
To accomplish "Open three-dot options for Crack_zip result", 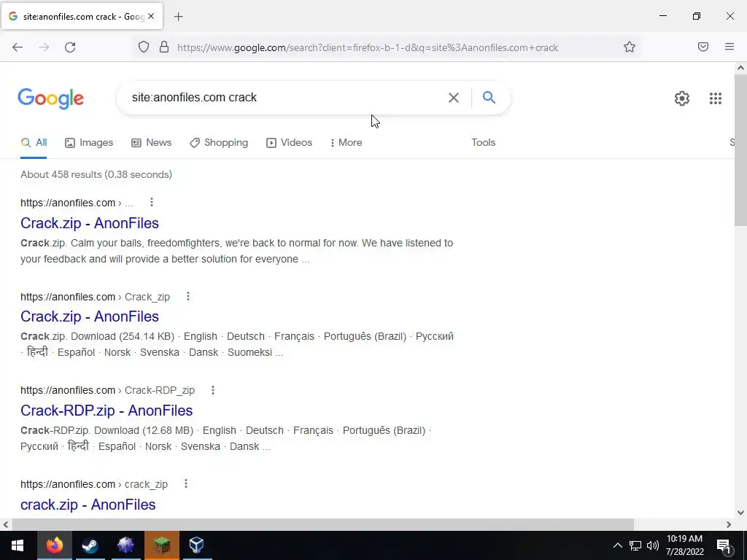I will (188, 296).
